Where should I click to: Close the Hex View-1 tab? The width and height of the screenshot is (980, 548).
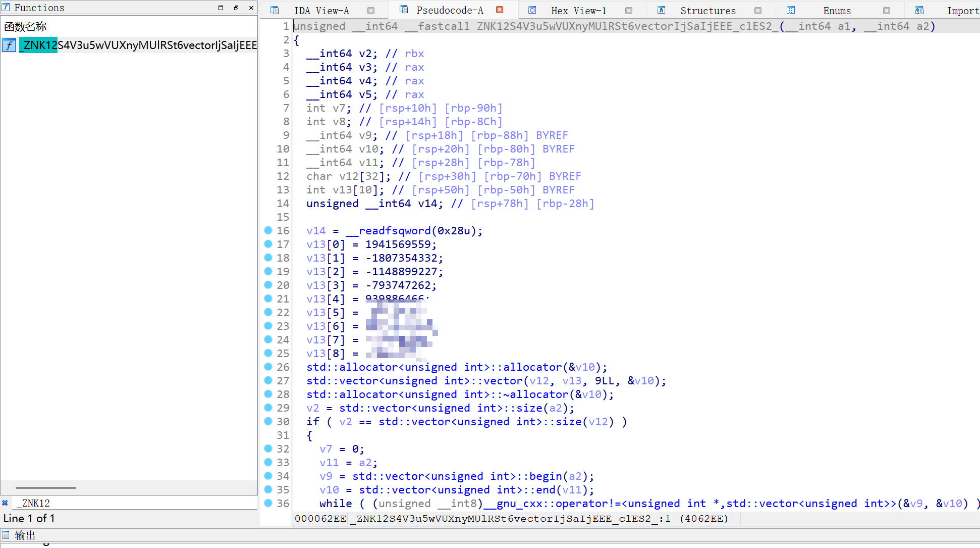click(x=629, y=11)
